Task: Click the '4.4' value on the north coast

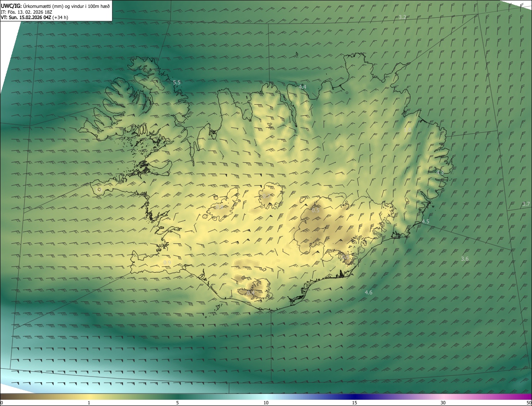Action: click(x=303, y=87)
